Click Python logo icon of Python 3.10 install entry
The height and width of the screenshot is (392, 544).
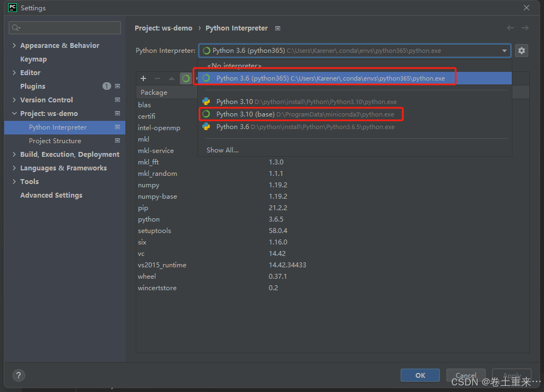coord(206,102)
